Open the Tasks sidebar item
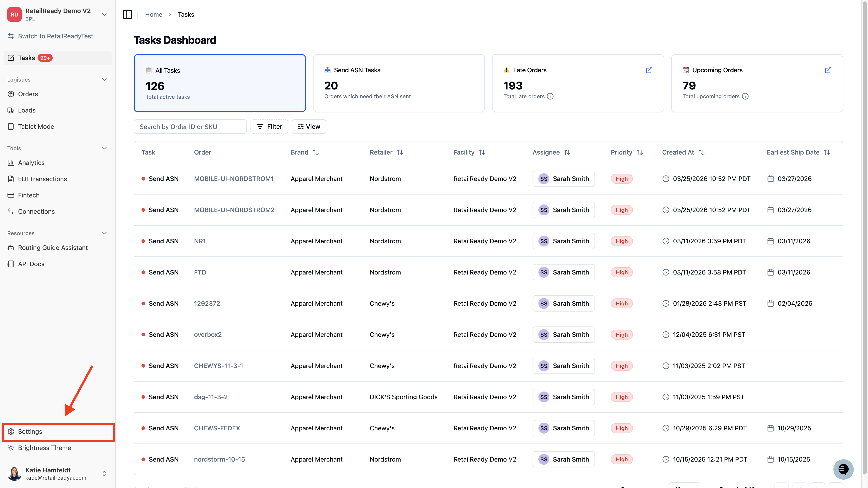Screen dimensions: 868x488 point(57,58)
